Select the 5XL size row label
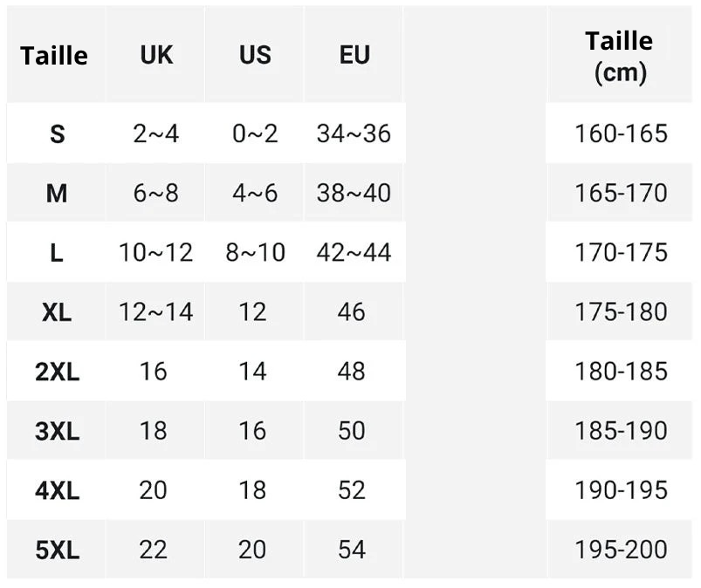This screenshot has height=588, width=701. [57, 550]
